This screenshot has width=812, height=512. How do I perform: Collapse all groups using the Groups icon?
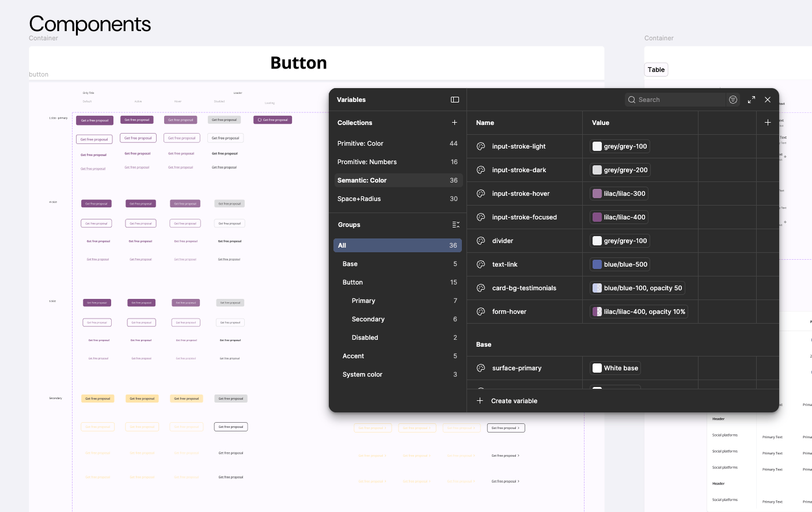pos(456,225)
